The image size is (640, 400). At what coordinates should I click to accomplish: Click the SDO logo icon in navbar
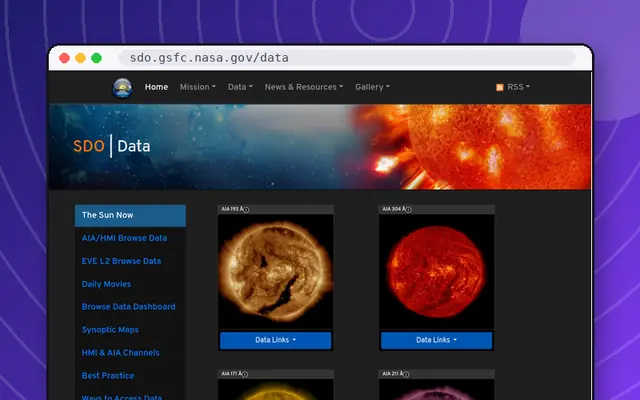[122, 88]
